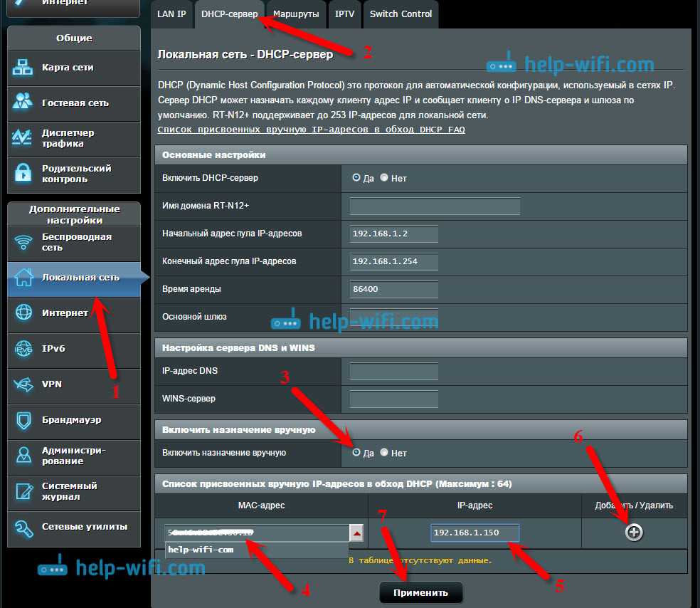700x608 pixels.
Task: Open Guest Network (Гостевая сеть) icon
Action: (x=23, y=103)
